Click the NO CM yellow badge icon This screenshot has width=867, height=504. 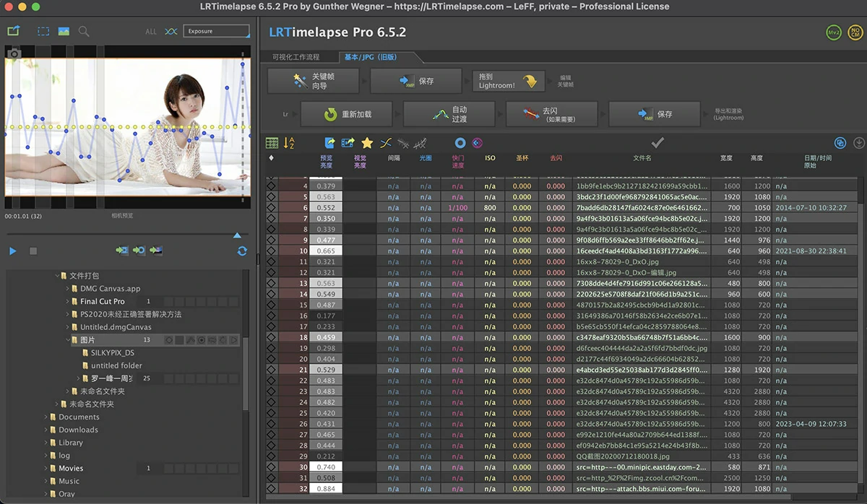pos(854,32)
